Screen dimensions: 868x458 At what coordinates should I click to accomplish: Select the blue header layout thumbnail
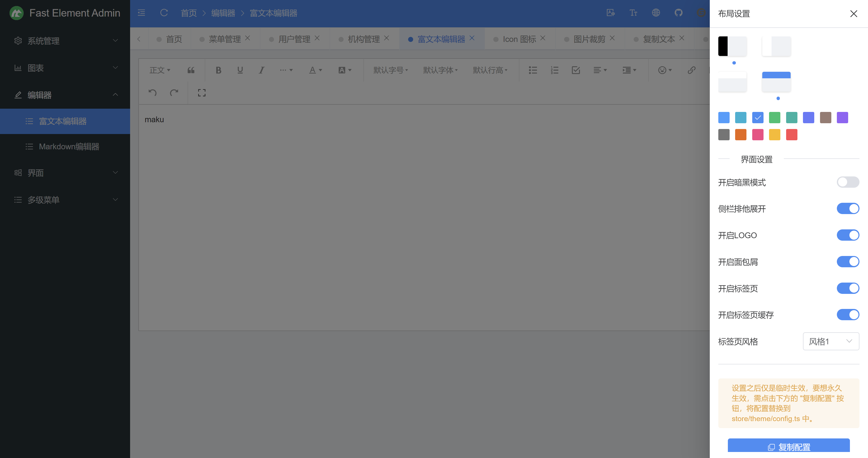point(776,82)
